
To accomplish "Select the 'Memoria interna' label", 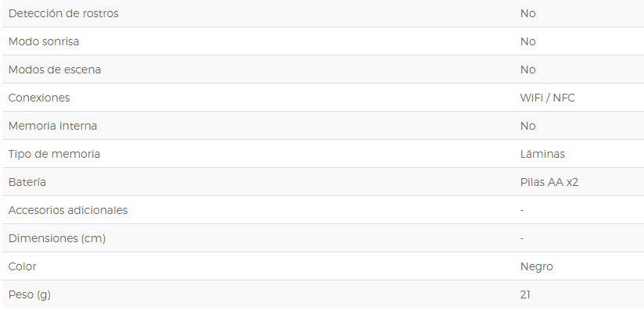I will 52,126.
